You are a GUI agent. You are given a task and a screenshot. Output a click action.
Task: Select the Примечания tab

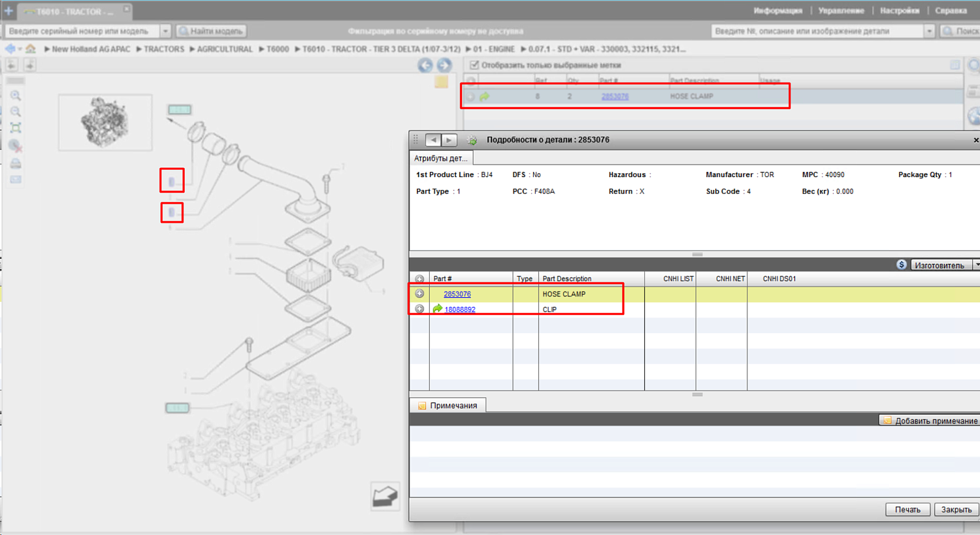click(448, 406)
